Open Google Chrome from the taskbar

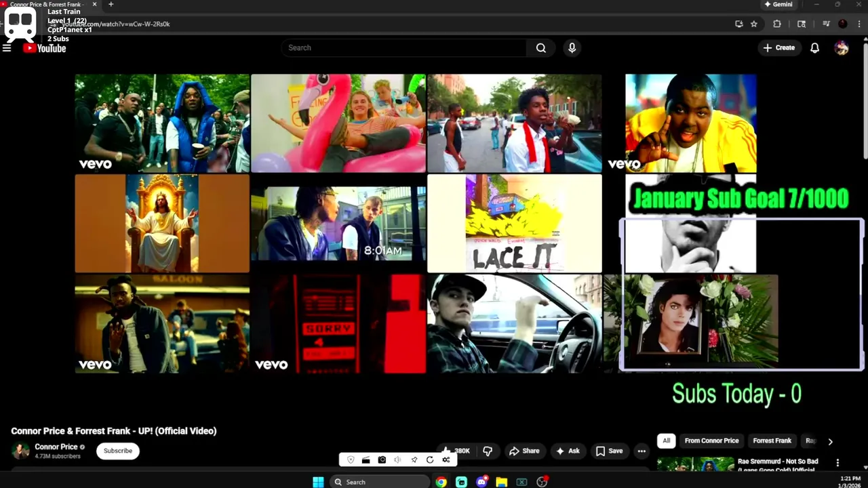441,482
